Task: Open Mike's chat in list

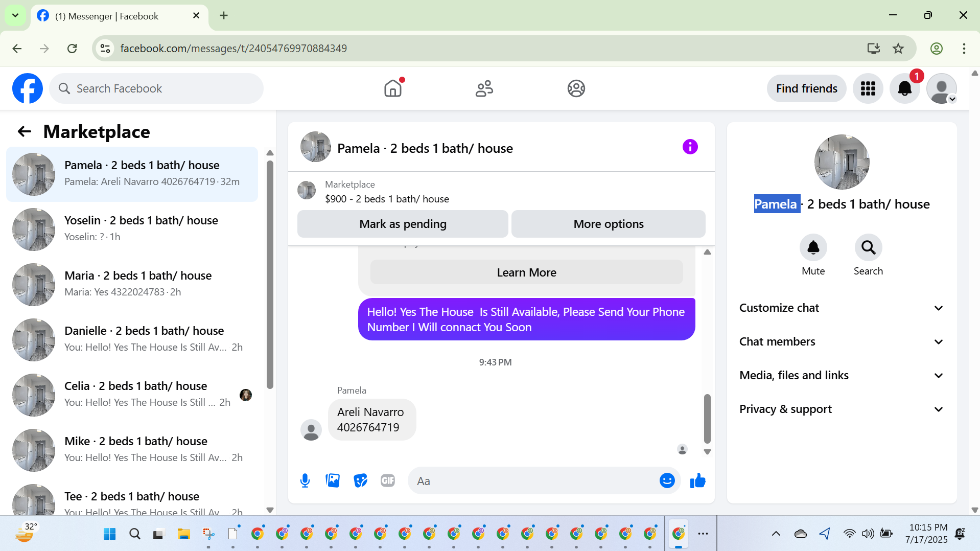Action: click(132, 449)
